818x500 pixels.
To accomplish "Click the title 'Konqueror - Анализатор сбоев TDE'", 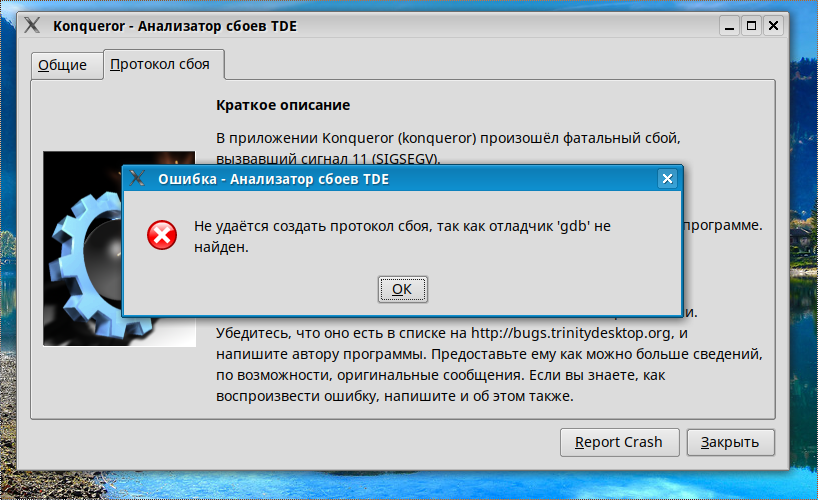I will coord(175,26).
